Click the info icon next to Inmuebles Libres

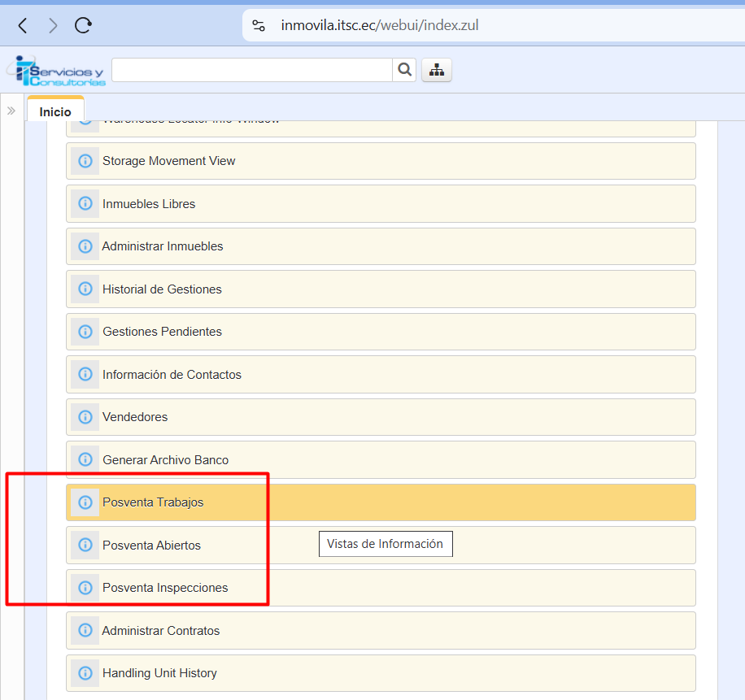coord(85,204)
